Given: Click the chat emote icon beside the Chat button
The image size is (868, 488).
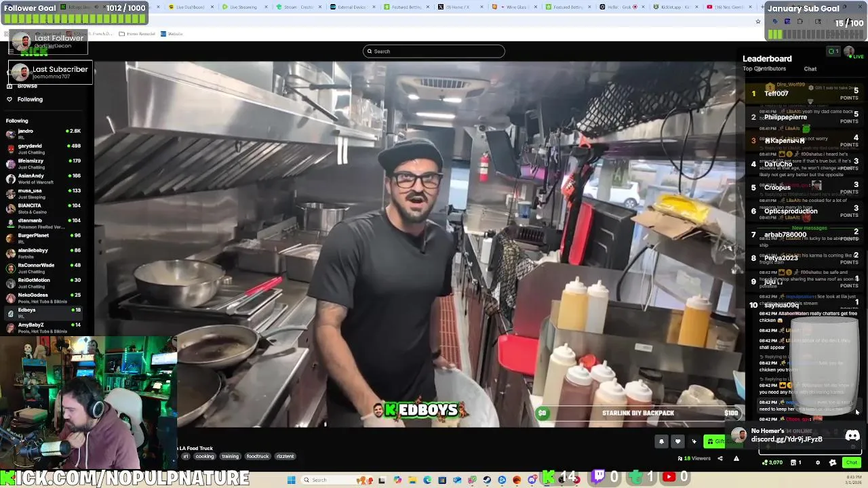Looking at the screenshot, I should click(833, 462).
